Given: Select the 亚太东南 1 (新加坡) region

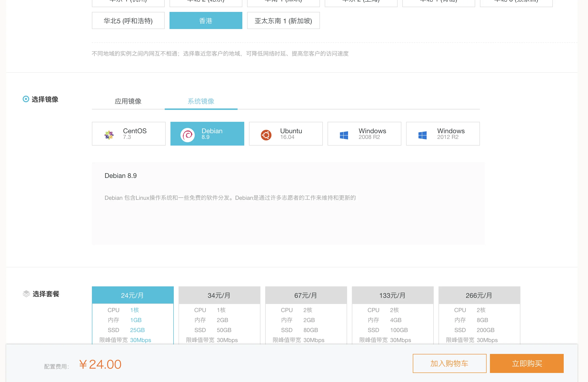Looking at the screenshot, I should (x=283, y=20).
